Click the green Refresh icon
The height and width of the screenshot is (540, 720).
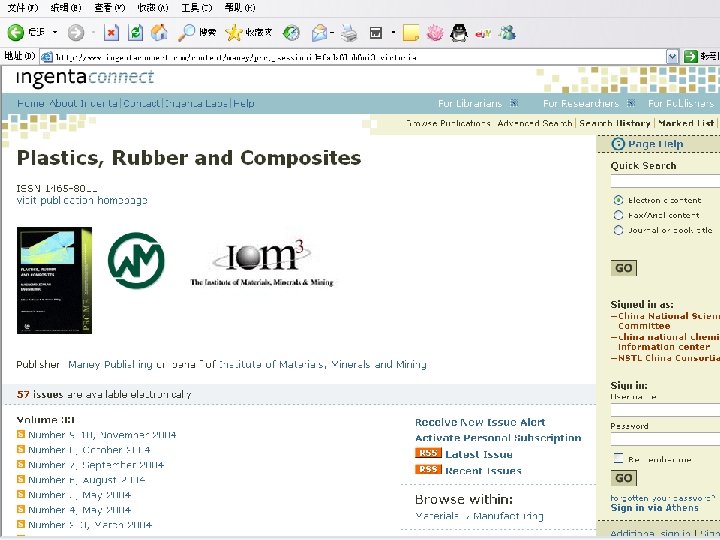[135, 33]
